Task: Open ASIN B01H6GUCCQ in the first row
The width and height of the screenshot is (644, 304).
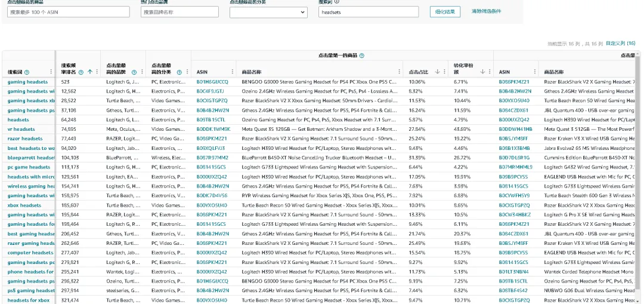Action: click(212, 82)
